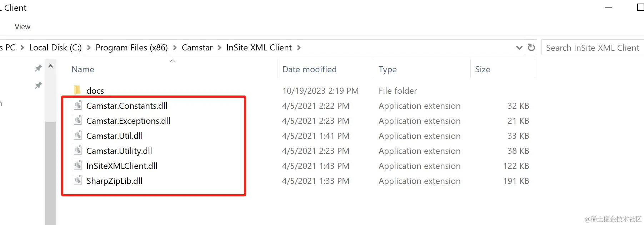Image resolution: width=644 pixels, height=225 pixels.
Task: Select SharpZipLib.dll file name
Action: (x=114, y=181)
